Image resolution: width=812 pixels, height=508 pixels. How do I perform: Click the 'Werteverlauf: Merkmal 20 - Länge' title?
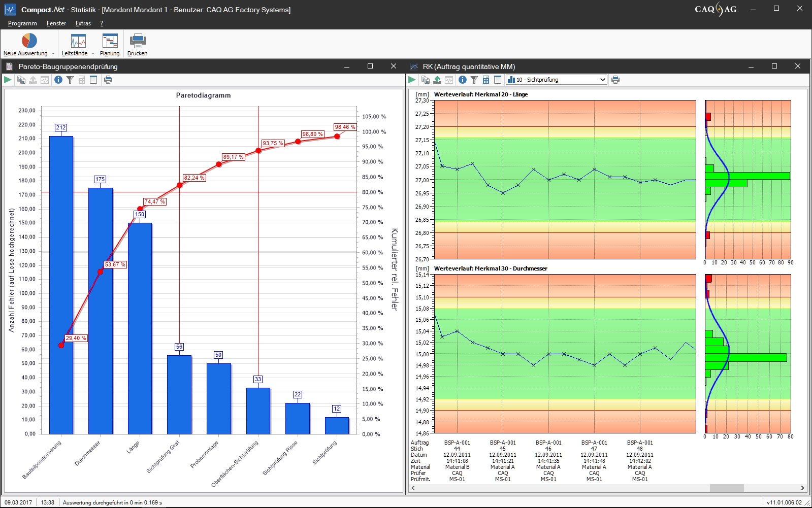point(481,94)
